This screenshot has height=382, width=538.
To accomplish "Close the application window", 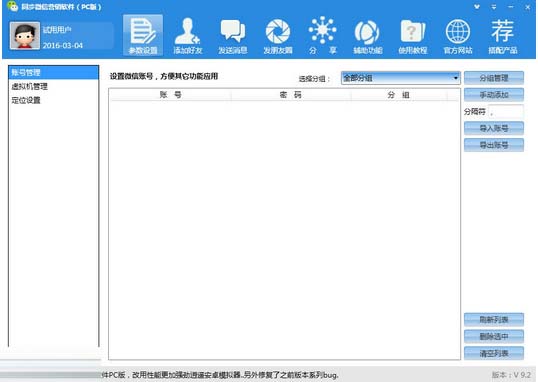I will tap(527, 7).
